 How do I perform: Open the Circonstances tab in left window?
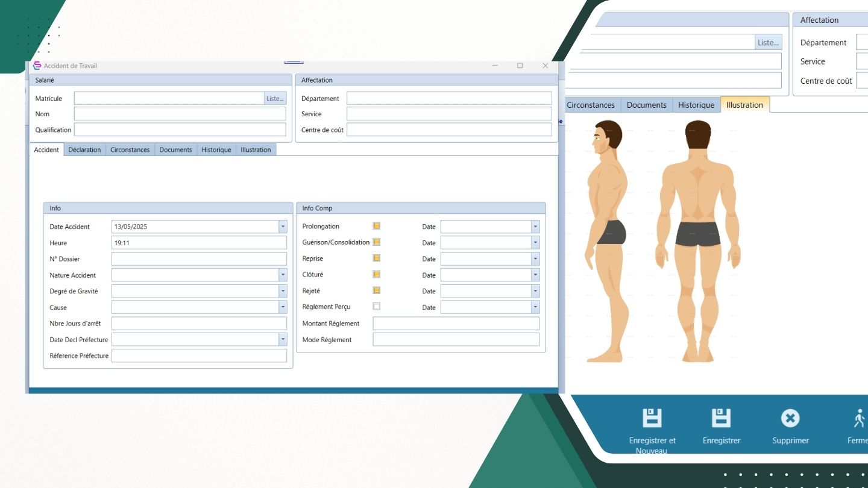tap(130, 150)
